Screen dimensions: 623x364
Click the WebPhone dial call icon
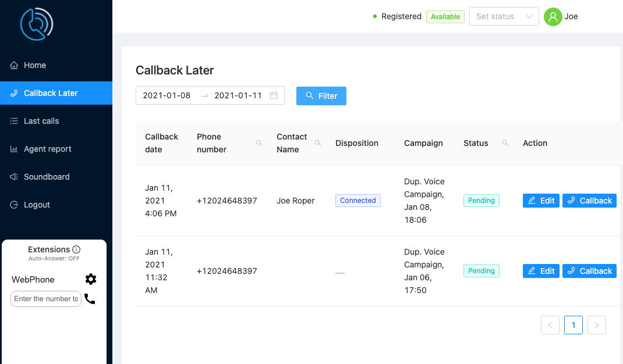tap(90, 299)
